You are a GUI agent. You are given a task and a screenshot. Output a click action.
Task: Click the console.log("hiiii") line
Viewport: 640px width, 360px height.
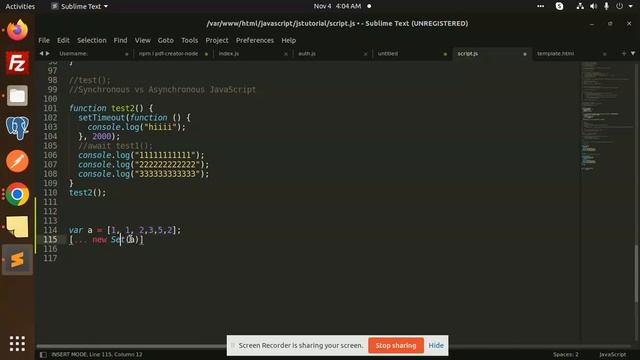[x=136, y=127]
